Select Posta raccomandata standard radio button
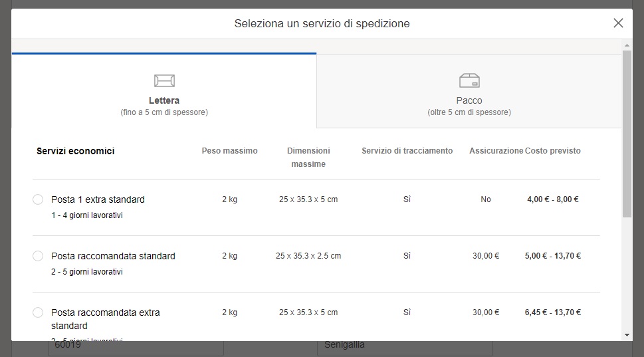 38,256
